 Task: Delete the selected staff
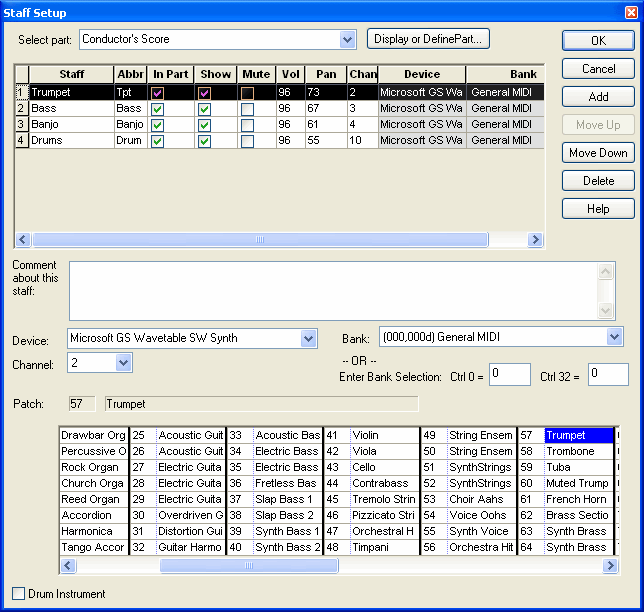click(597, 181)
